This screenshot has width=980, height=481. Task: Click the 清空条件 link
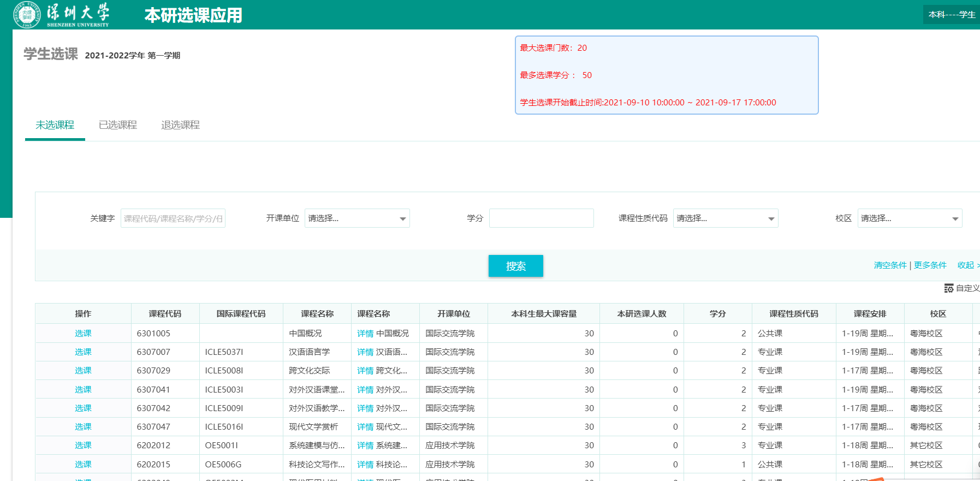point(890,265)
